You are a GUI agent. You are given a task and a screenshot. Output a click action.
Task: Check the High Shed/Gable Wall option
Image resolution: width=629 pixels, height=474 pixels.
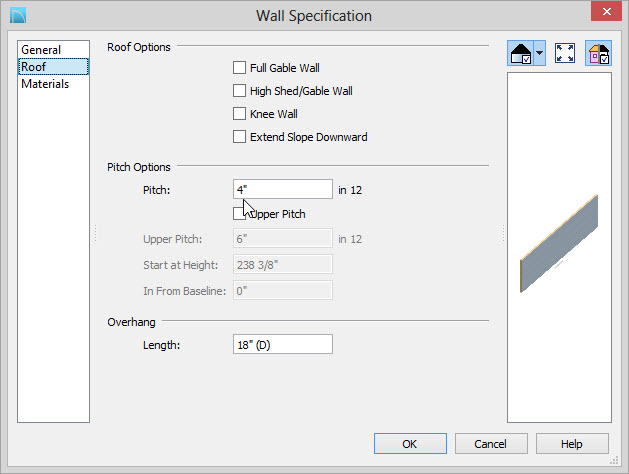coord(239,91)
